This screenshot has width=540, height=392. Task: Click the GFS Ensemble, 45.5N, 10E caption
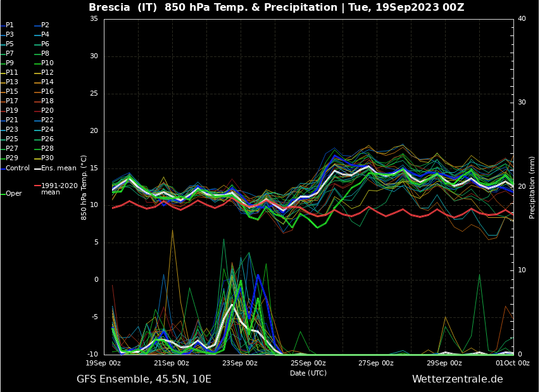[144, 379]
